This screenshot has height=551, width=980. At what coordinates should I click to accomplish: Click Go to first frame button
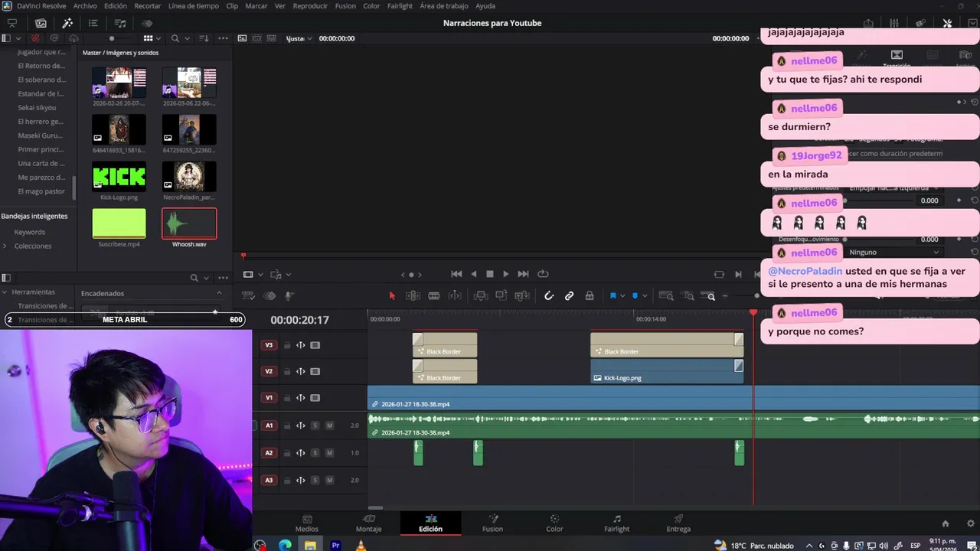[x=456, y=274]
